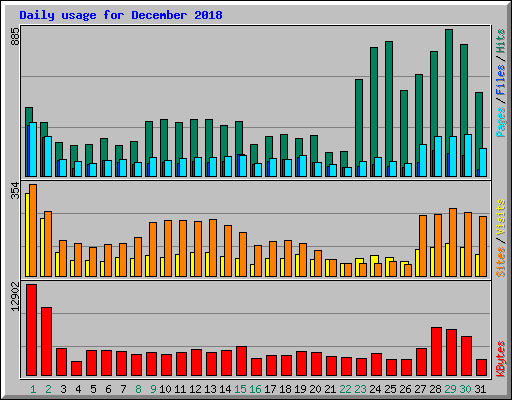Click day label 10 on the x-axis

point(165,389)
